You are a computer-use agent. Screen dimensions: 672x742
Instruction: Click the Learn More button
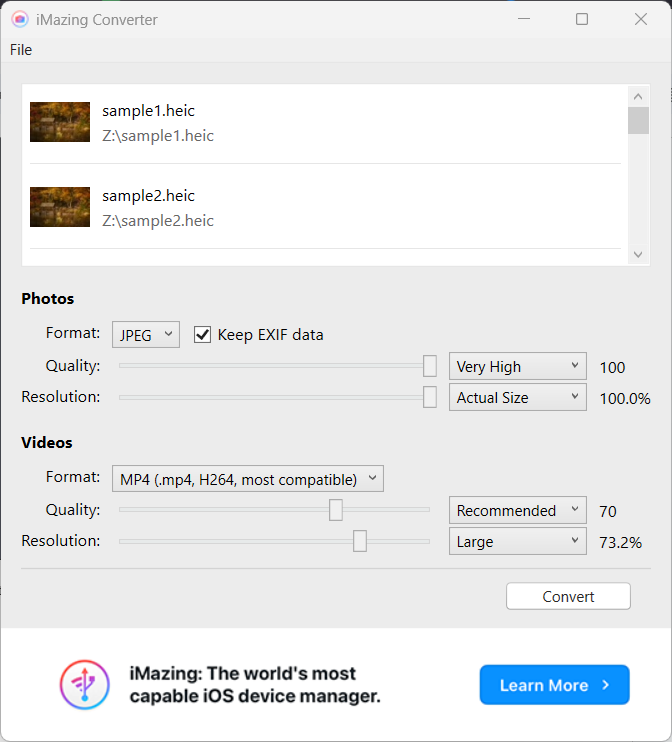coord(554,685)
